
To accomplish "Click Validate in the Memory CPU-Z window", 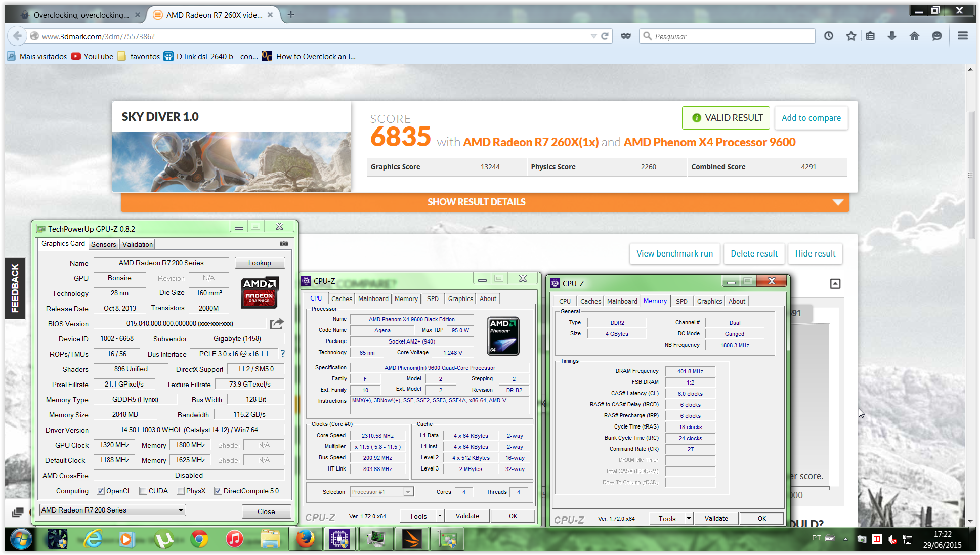I will [x=716, y=518].
